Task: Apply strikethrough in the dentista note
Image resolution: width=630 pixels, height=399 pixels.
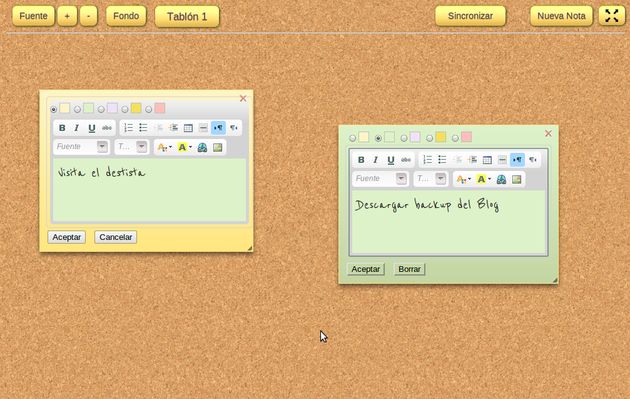Action: tap(107, 128)
